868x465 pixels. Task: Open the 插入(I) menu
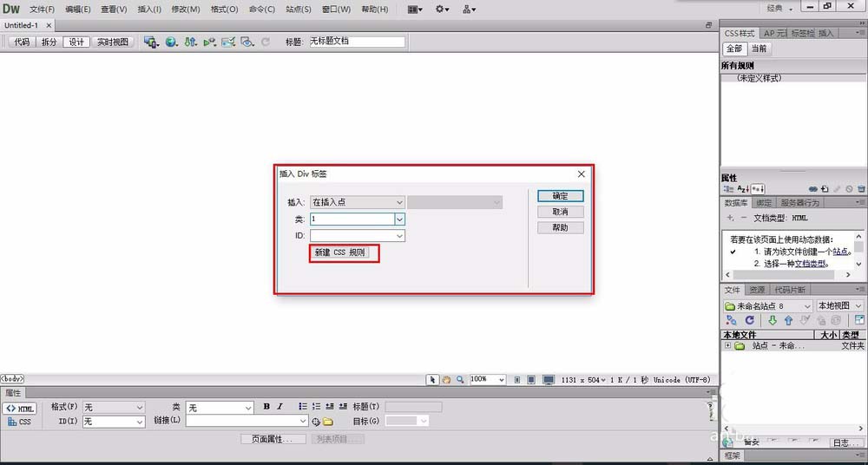[x=149, y=10]
